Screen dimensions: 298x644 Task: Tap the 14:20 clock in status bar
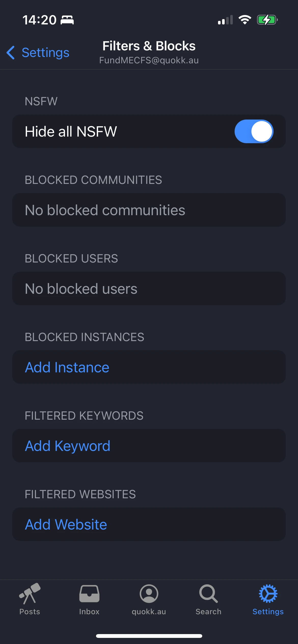click(39, 20)
